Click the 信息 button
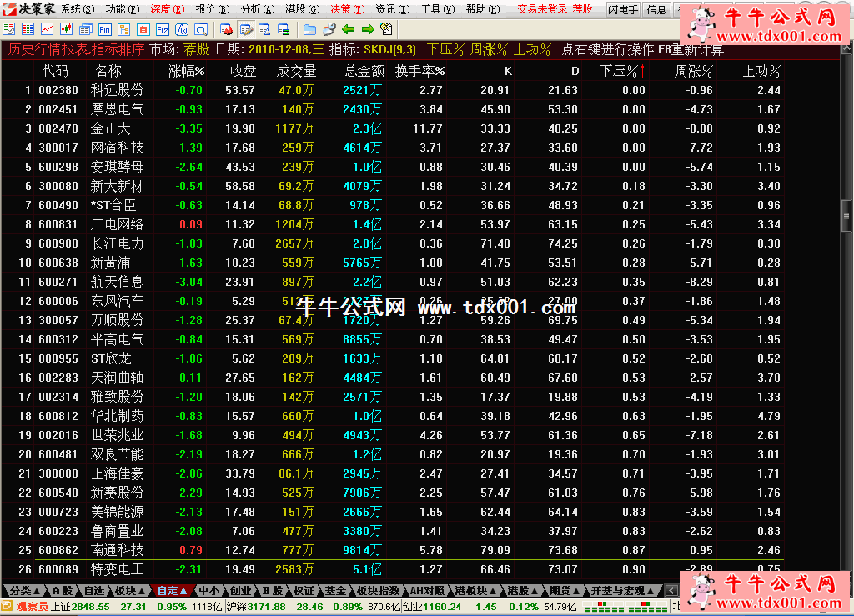 656,9
